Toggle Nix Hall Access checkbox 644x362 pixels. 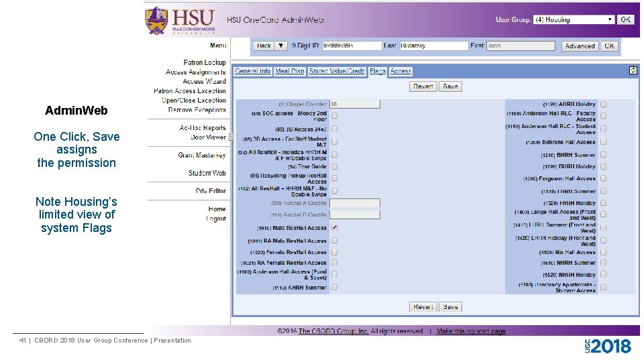click(x=603, y=253)
